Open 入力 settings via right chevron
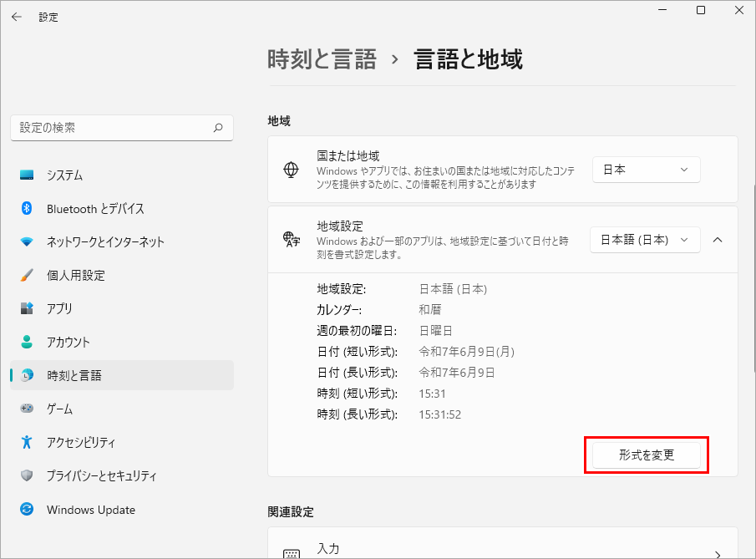 coord(718,554)
